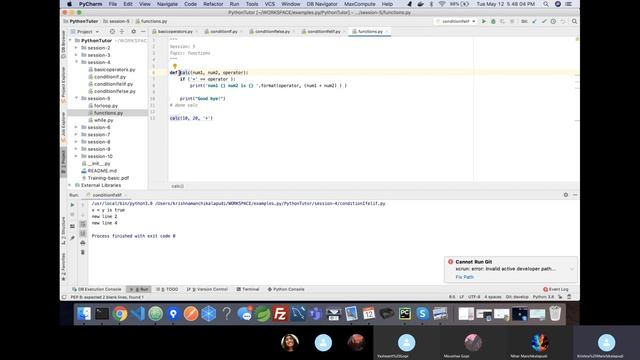The width and height of the screenshot is (640, 360).
Task: Clear output with trash icon in Run panel
Action: coord(82,252)
